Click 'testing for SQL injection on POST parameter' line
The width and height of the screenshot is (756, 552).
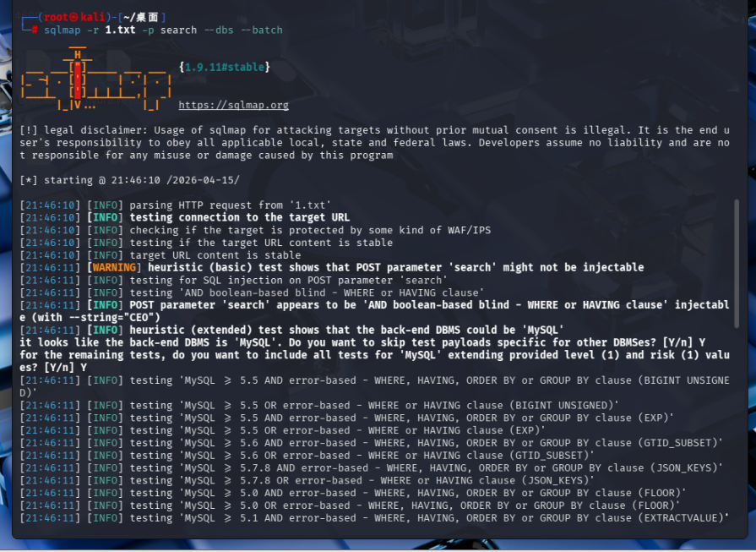click(234, 281)
